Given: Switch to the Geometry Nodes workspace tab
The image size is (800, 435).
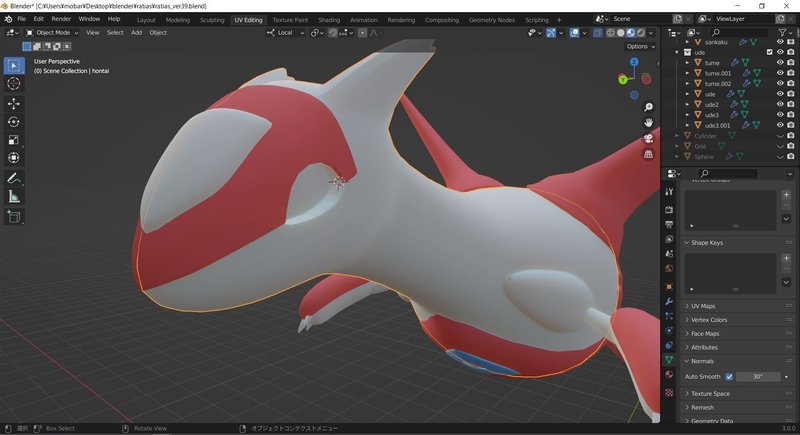Looking at the screenshot, I should point(492,20).
